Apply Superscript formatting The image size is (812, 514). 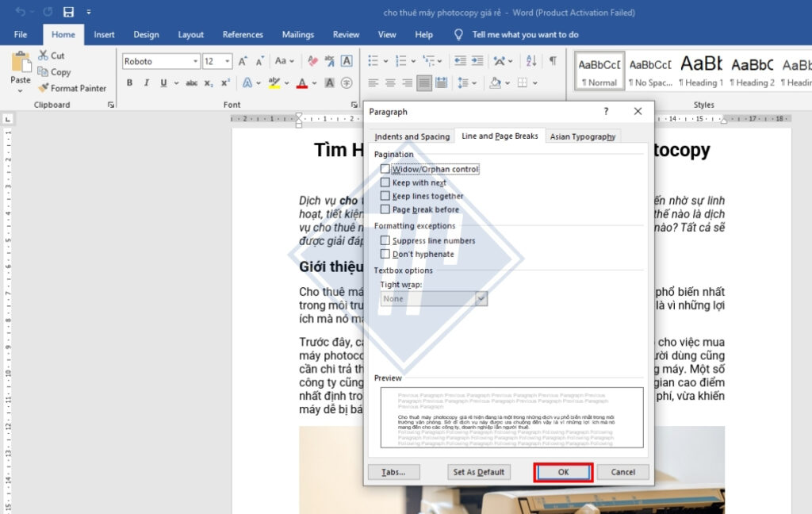[226, 82]
